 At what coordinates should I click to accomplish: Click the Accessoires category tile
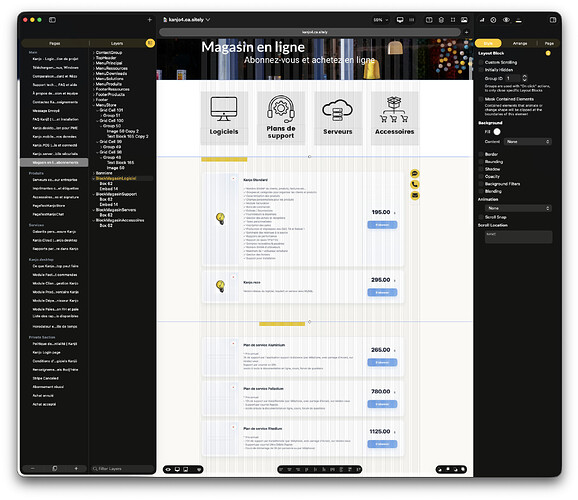click(x=394, y=118)
